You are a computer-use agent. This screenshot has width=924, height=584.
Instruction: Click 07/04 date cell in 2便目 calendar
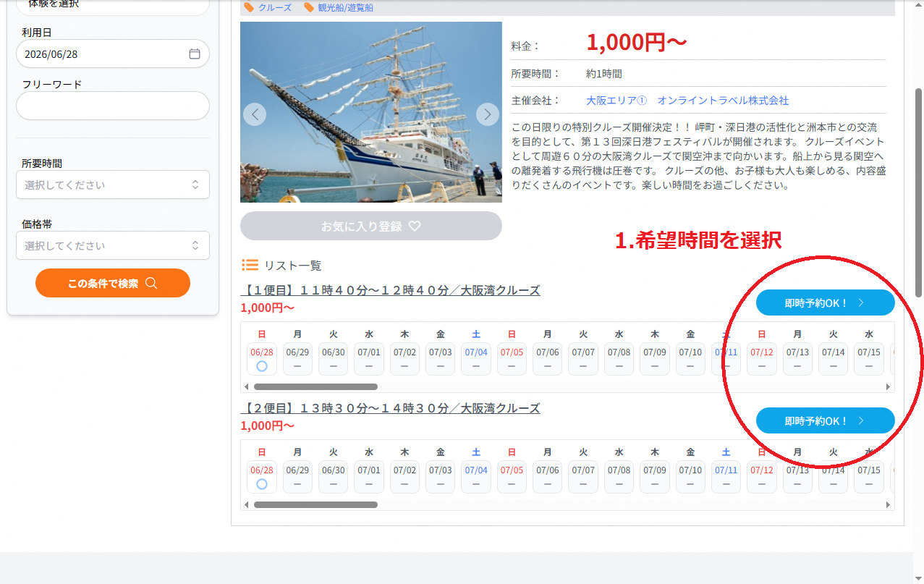tap(476, 477)
